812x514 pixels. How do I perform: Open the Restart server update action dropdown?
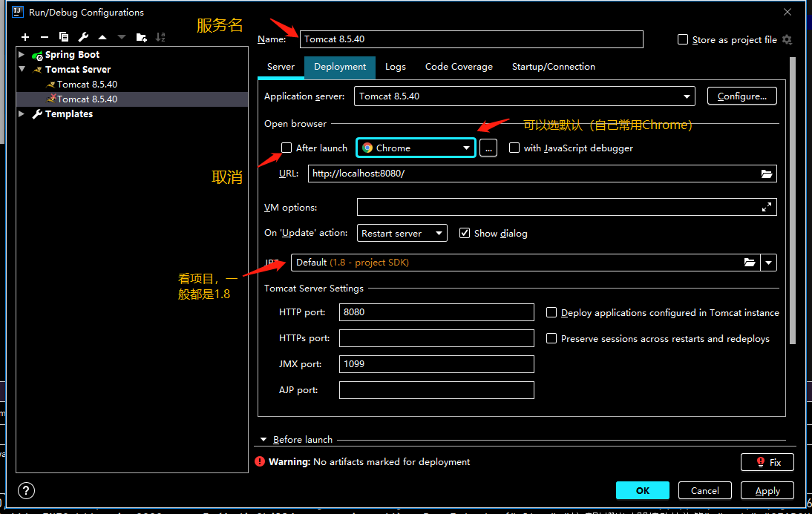point(402,233)
